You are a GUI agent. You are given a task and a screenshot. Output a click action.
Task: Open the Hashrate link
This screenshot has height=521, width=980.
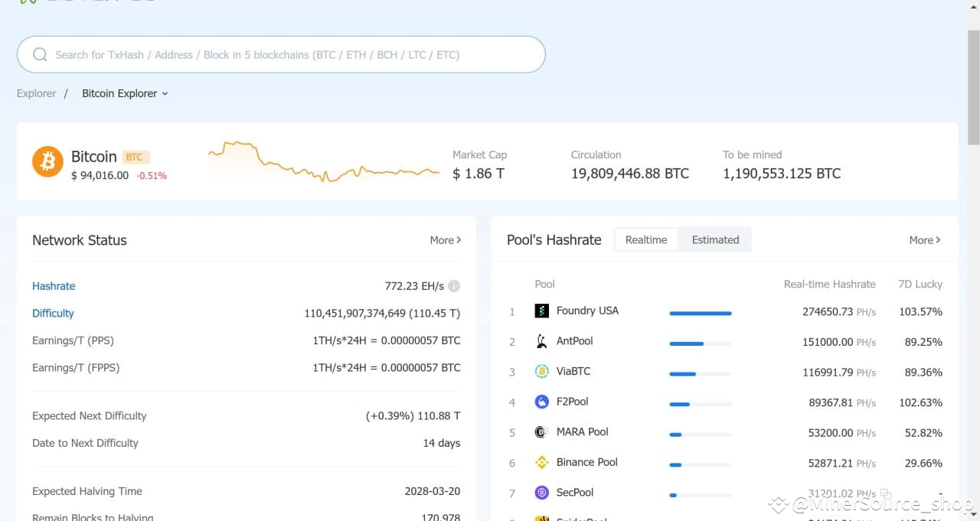[x=54, y=285]
